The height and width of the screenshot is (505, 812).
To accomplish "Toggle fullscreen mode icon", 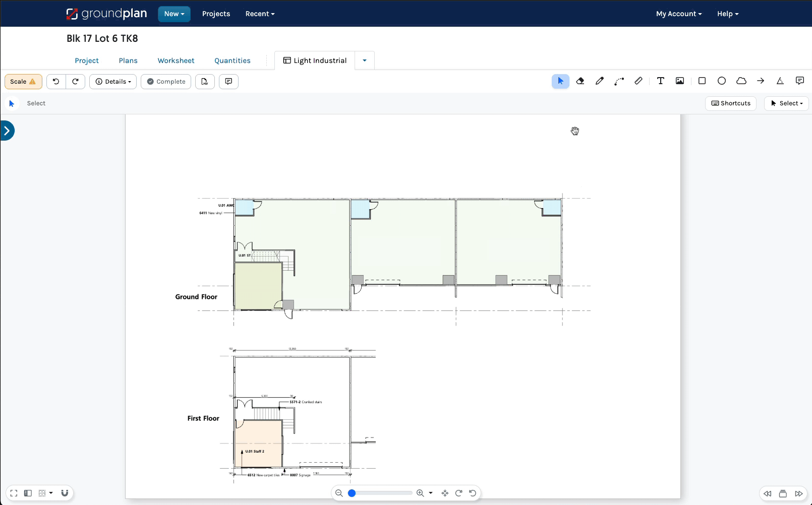I will (x=14, y=493).
